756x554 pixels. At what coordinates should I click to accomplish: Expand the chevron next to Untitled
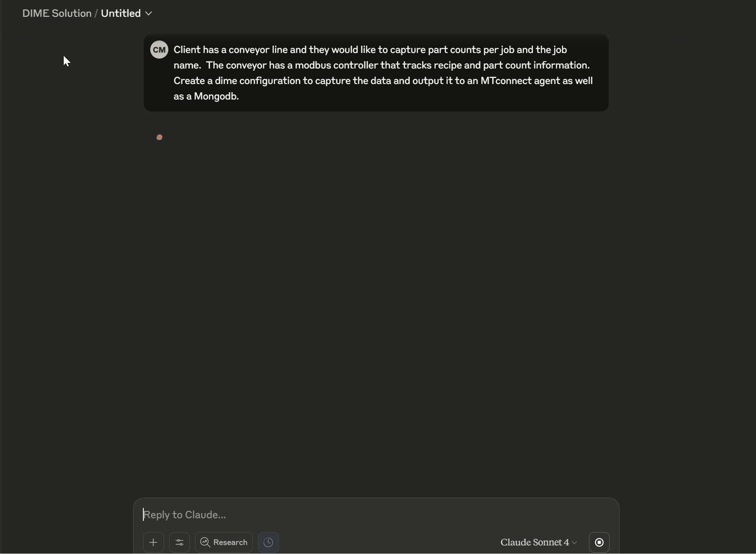tap(149, 14)
